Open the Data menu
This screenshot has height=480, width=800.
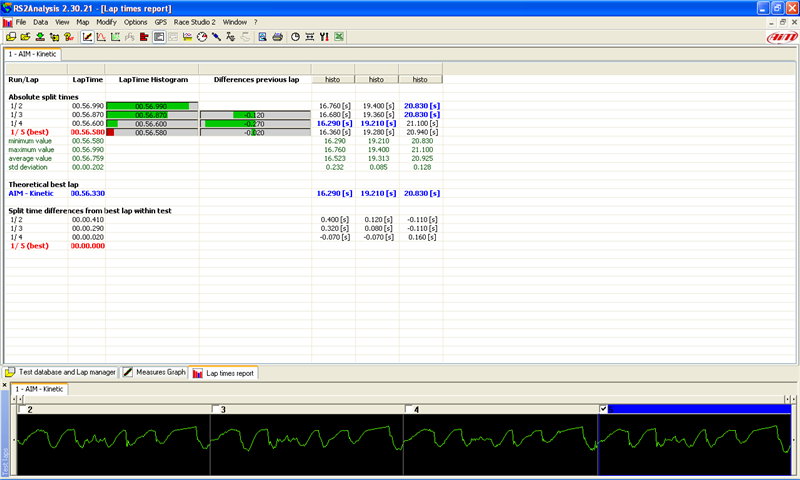[40, 22]
